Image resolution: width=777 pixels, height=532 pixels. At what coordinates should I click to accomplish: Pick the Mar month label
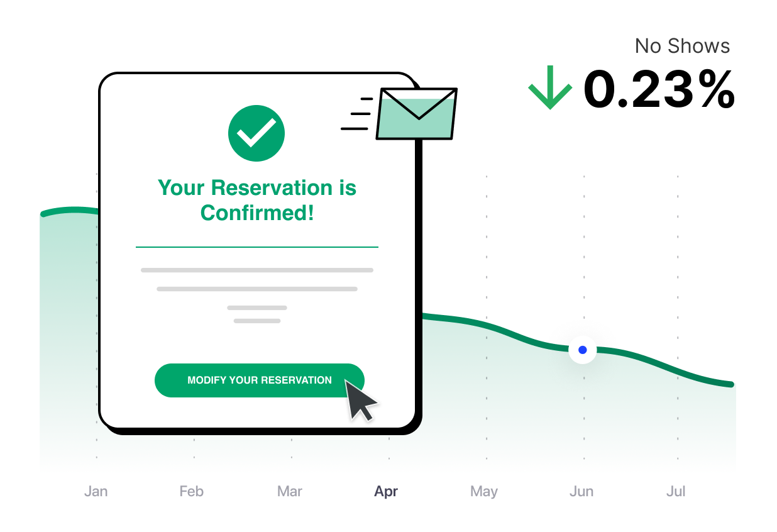[x=290, y=491]
